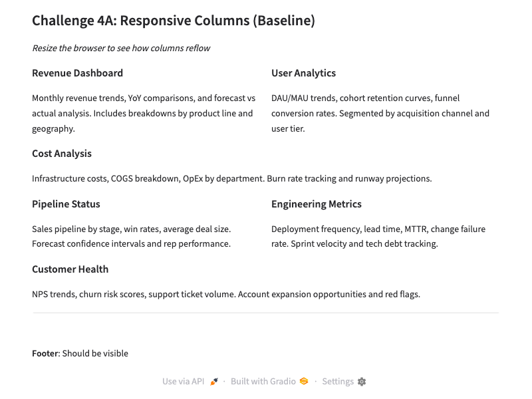The width and height of the screenshot is (532, 399).
Task: Click the Revenue Dashboard heading
Action: 77,73
